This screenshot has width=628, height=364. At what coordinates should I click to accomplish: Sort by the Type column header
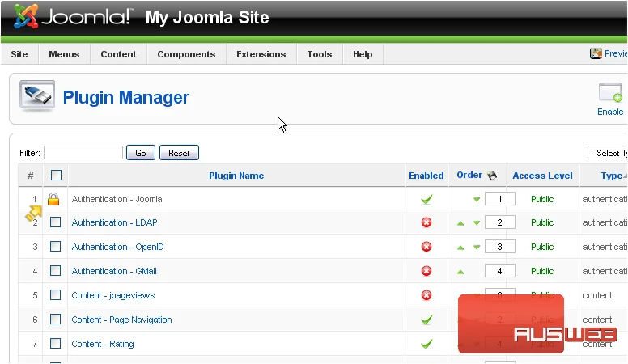[612, 176]
